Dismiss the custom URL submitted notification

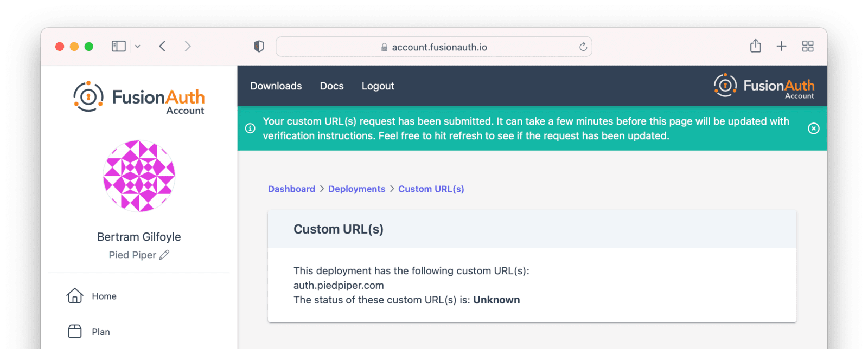(813, 128)
